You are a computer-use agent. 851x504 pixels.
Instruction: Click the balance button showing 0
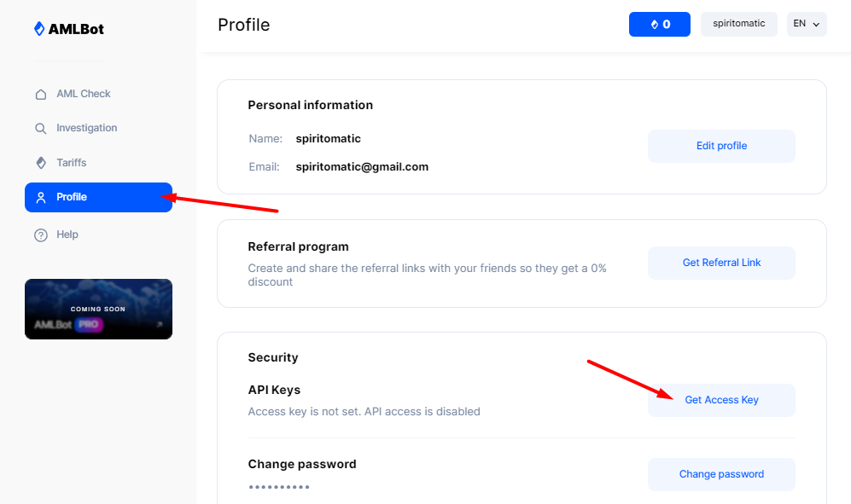pyautogui.click(x=659, y=24)
